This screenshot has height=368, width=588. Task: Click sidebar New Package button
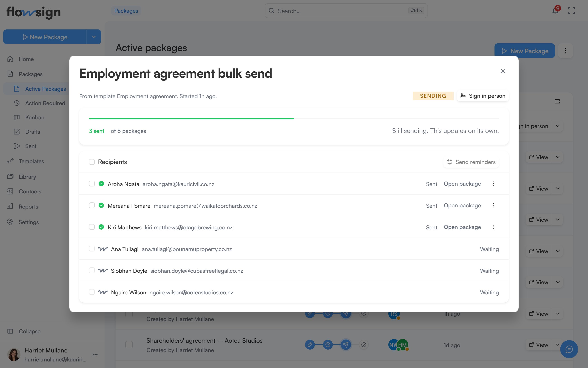point(45,37)
